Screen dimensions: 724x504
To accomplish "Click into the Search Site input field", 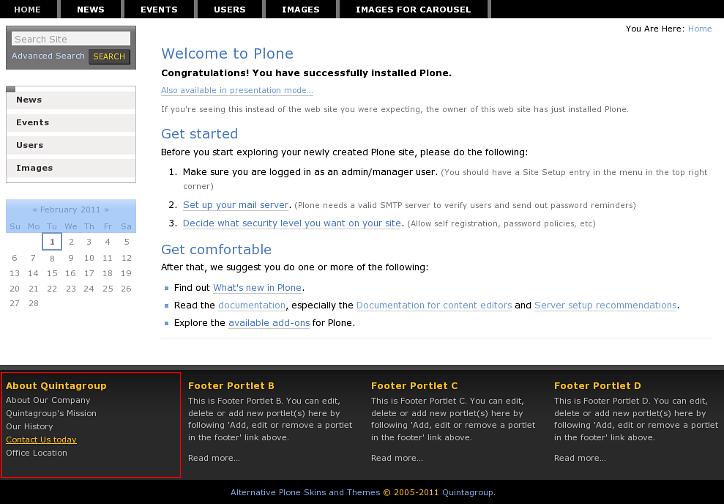I will point(71,39).
